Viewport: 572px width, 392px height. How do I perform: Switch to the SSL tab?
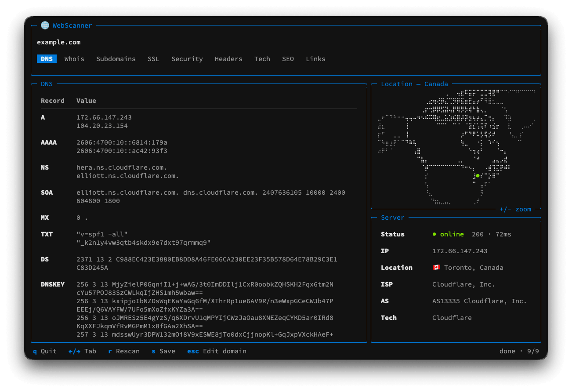[x=153, y=59]
